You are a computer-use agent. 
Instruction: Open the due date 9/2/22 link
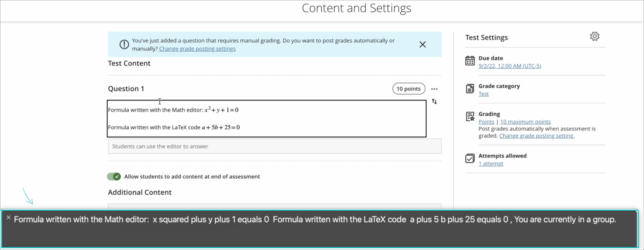510,66
